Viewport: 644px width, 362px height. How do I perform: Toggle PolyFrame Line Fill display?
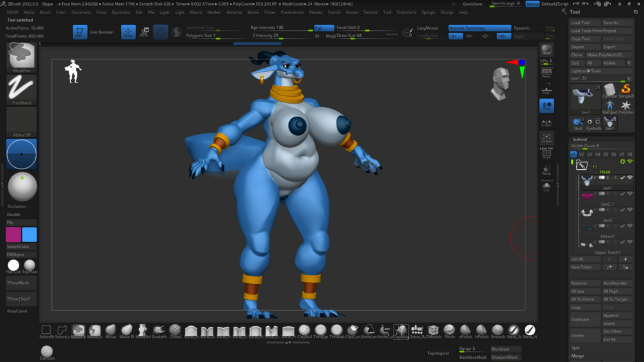[546, 153]
